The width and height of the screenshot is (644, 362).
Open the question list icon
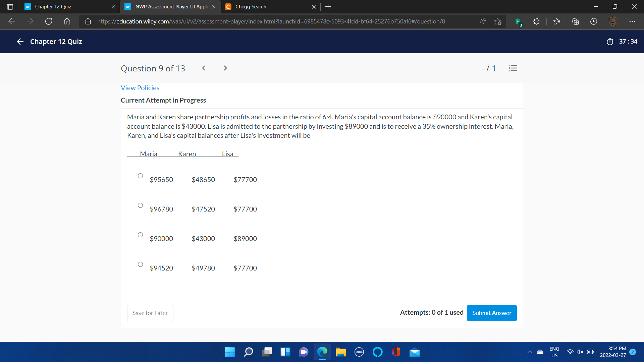[513, 68]
